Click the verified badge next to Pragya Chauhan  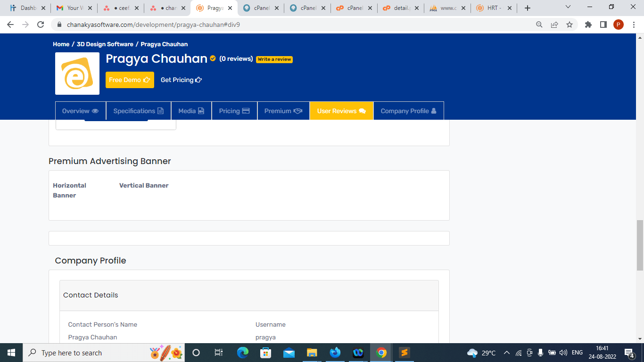(x=213, y=58)
